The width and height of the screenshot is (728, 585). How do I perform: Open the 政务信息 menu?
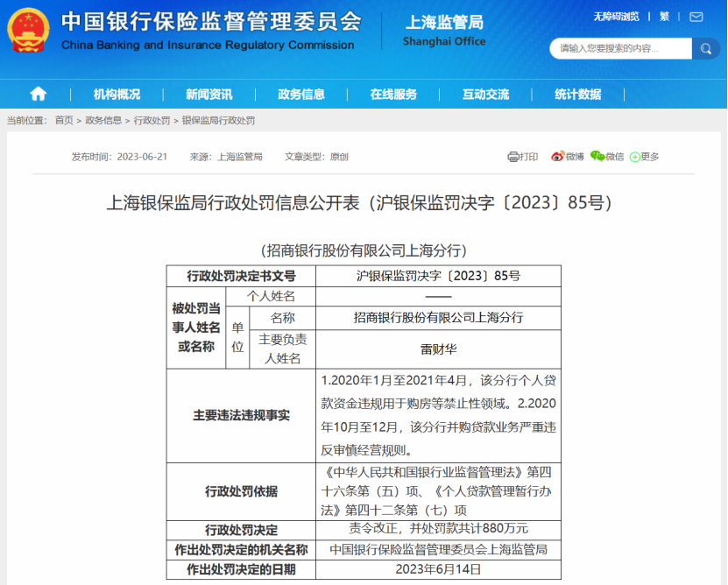coord(301,95)
